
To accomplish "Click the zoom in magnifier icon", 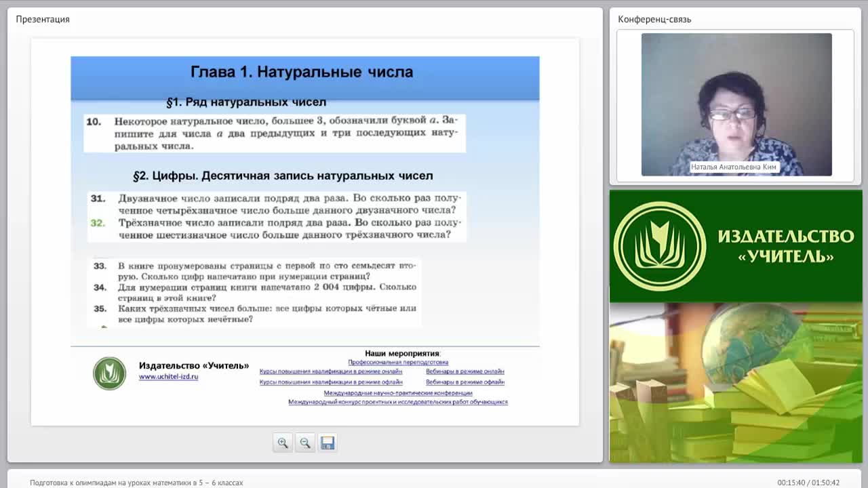I will point(283,443).
